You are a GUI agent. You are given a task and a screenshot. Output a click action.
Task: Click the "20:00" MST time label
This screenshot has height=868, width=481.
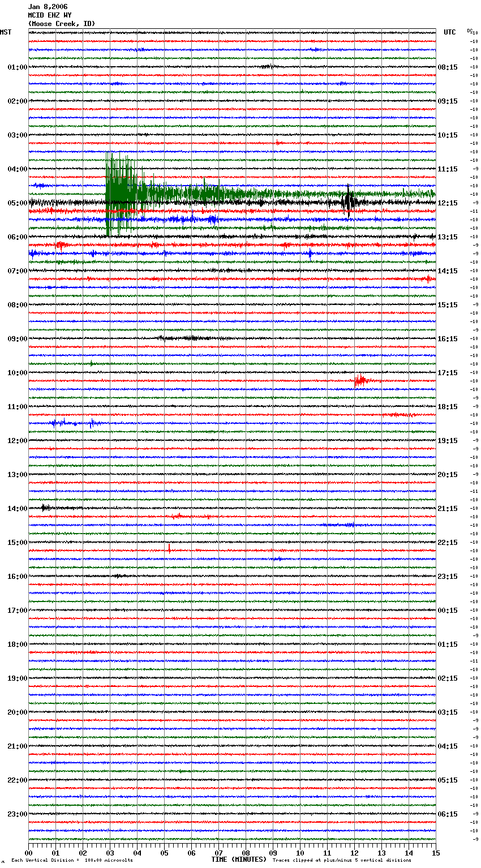[18, 712]
